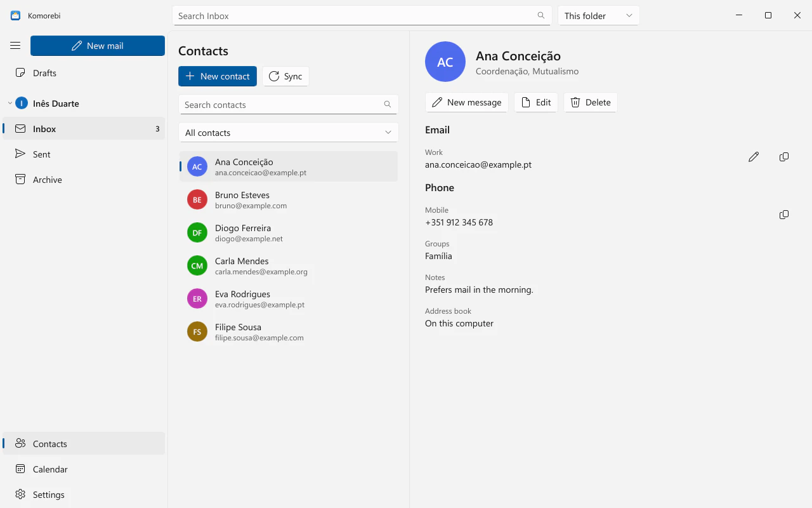
Task: Select Carla Mendes in the contact list
Action: pos(289,266)
